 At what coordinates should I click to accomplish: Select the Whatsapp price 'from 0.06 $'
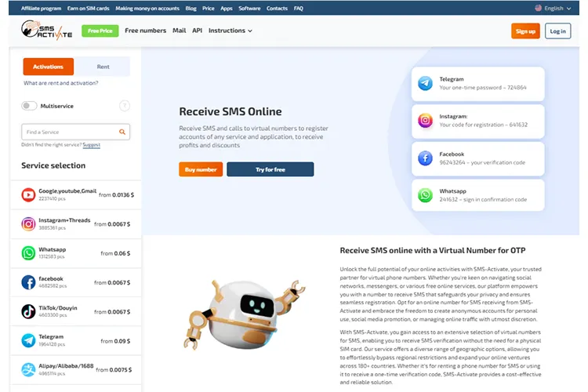click(115, 253)
